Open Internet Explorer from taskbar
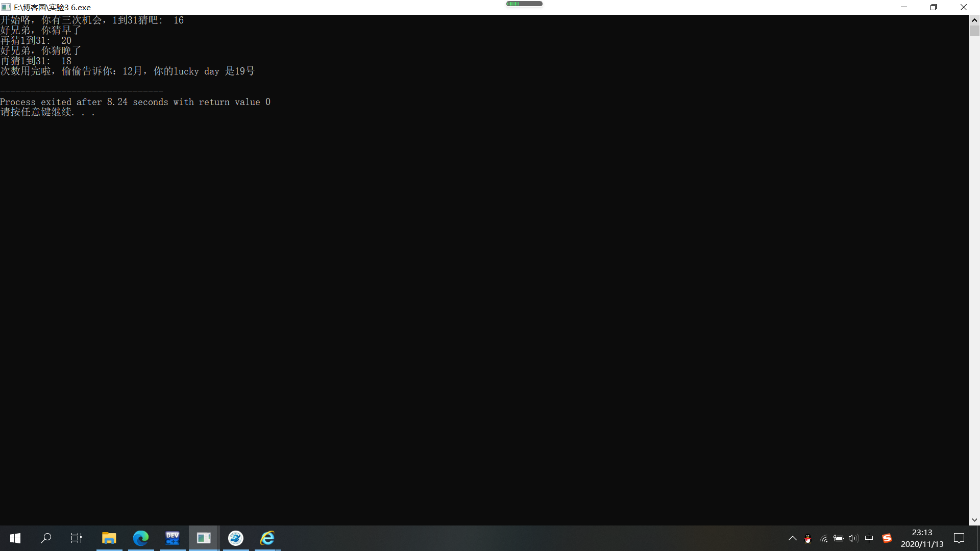The image size is (980, 551). pos(267,538)
